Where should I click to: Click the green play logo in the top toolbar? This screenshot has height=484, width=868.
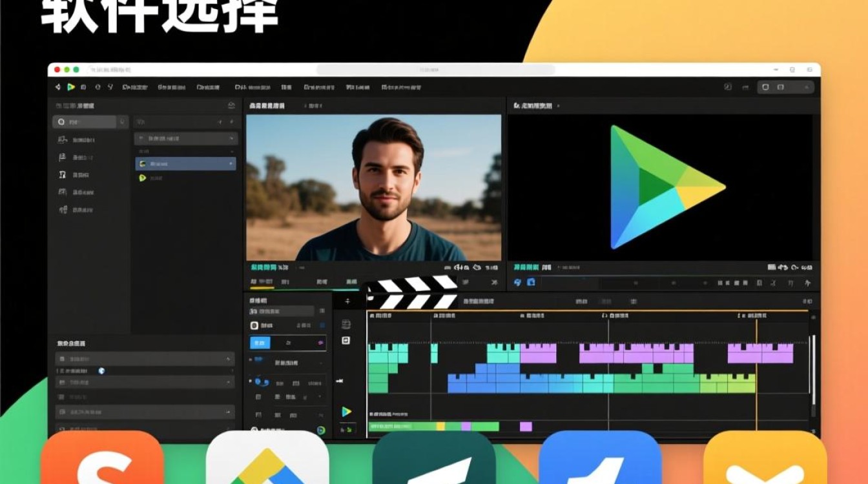pyautogui.click(x=71, y=87)
